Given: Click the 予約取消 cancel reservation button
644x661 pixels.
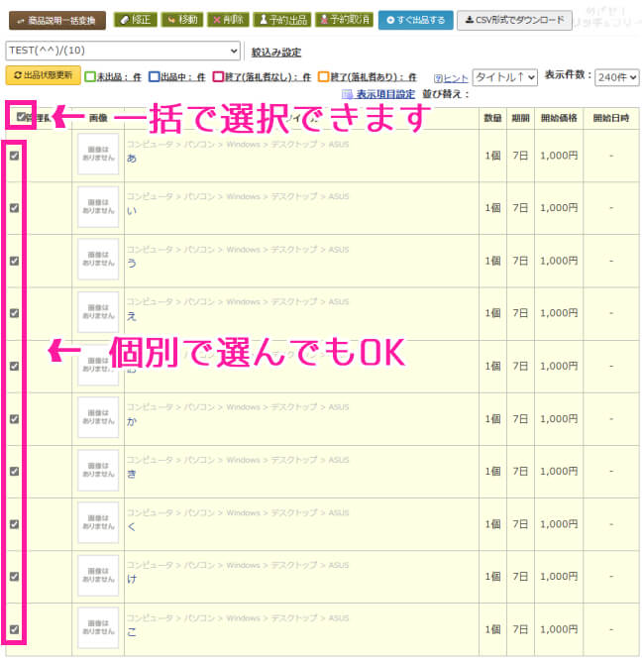Looking at the screenshot, I should [x=344, y=20].
